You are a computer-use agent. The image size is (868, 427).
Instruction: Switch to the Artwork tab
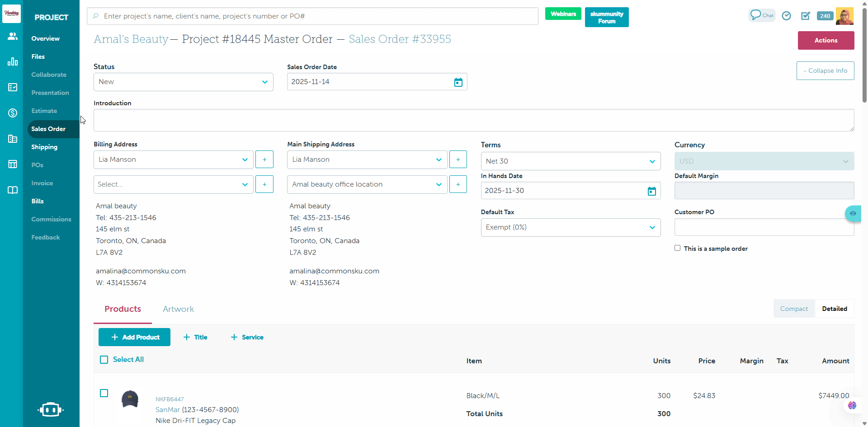click(178, 309)
